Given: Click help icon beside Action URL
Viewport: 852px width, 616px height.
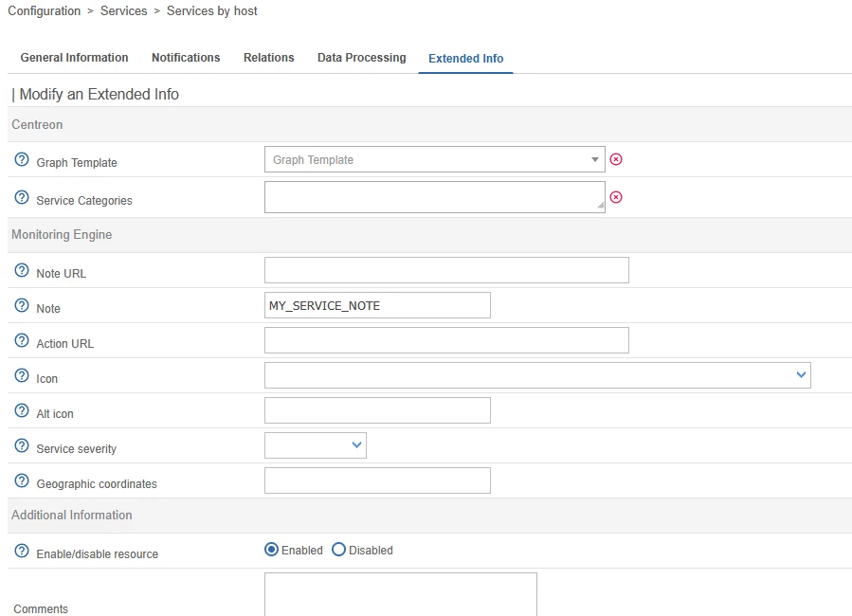Looking at the screenshot, I should [x=22, y=341].
